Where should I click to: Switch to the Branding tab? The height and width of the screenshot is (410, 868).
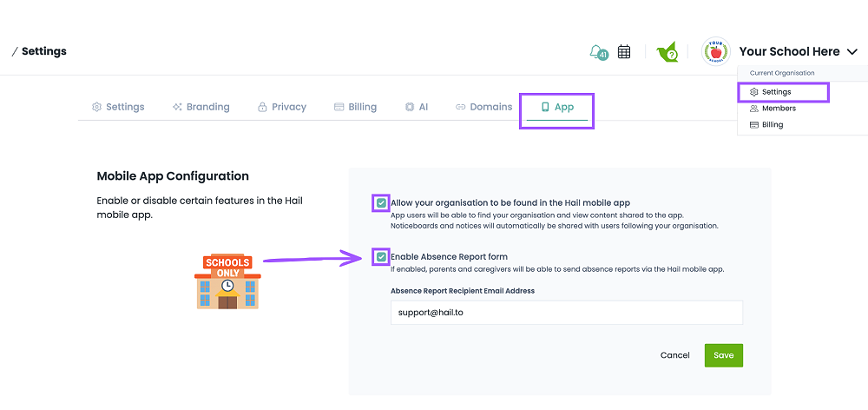pyautogui.click(x=201, y=107)
